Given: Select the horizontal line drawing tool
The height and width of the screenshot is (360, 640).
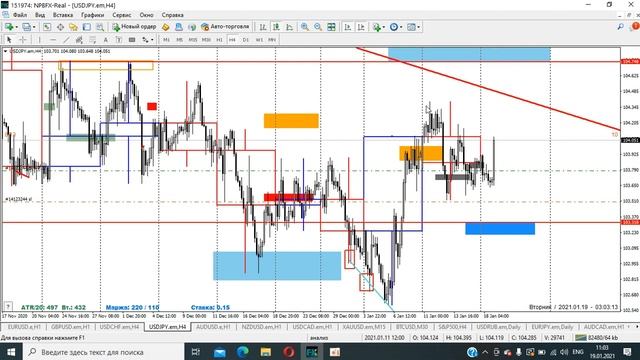Looking at the screenshot, I should point(53,40).
